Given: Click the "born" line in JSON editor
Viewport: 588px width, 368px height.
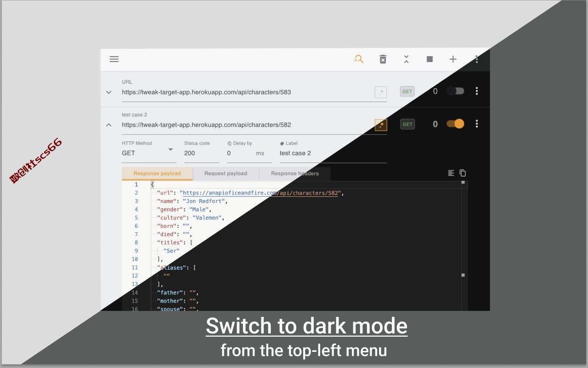Looking at the screenshot, I should (x=174, y=226).
